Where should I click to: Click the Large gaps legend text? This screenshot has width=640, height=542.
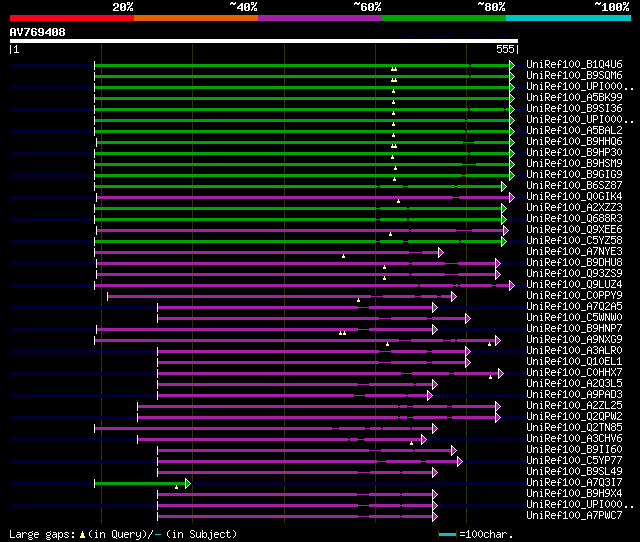pyautogui.click(x=42, y=534)
